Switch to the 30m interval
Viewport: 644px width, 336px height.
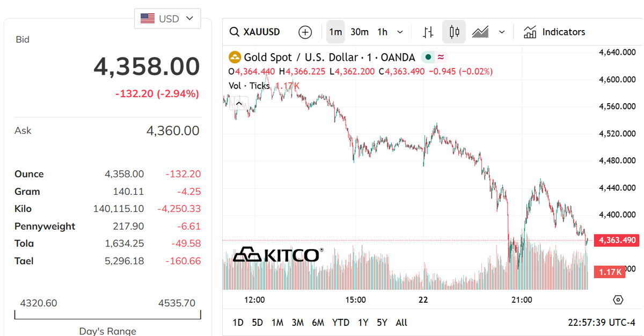tap(360, 32)
